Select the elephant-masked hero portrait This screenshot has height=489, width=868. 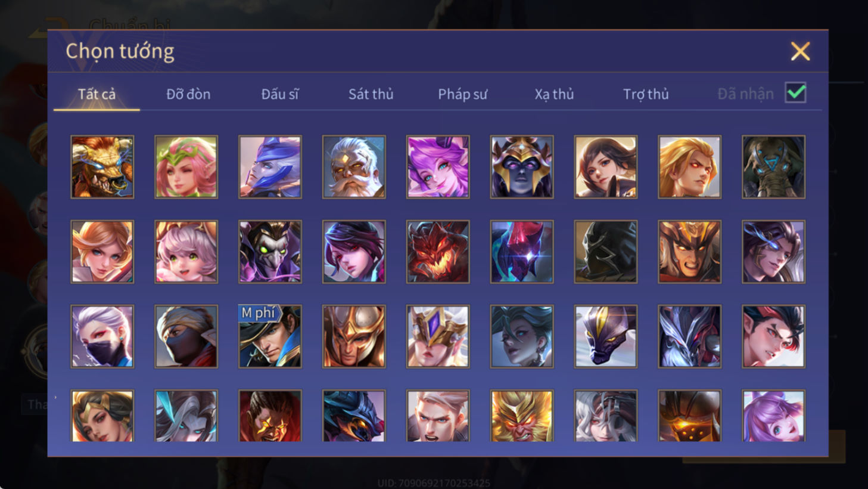(x=773, y=167)
